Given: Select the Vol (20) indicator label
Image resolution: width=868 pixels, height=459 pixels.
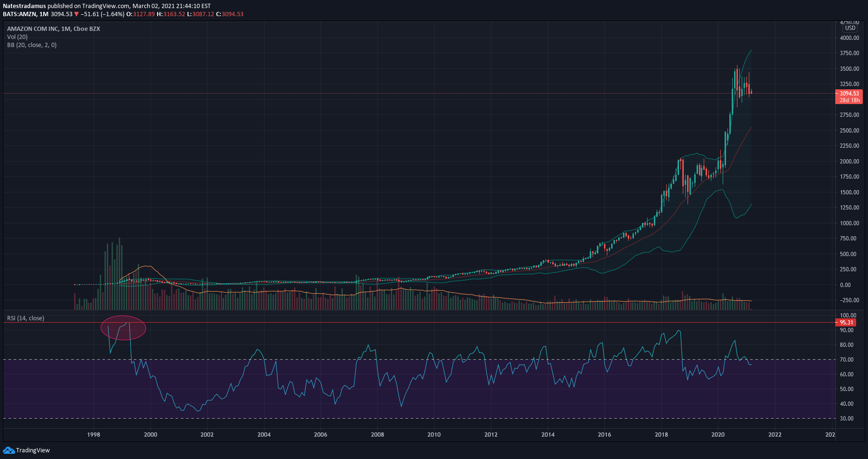Looking at the screenshot, I should (17, 37).
